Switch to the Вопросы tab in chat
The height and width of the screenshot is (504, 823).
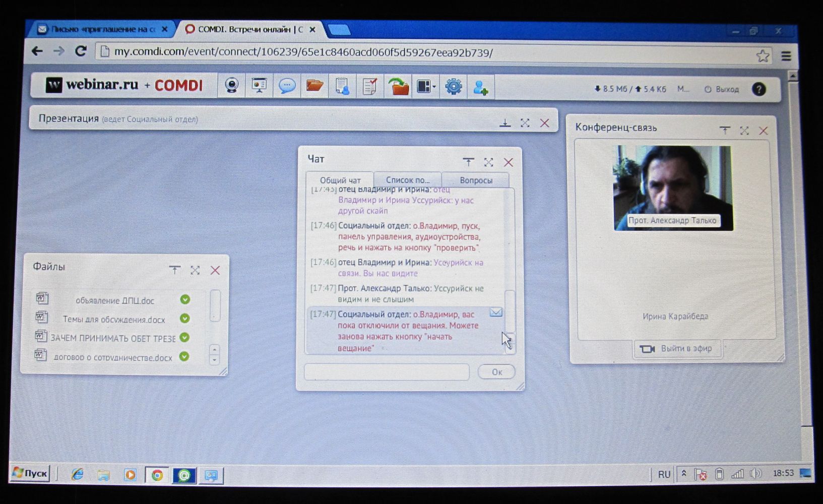pyautogui.click(x=476, y=180)
